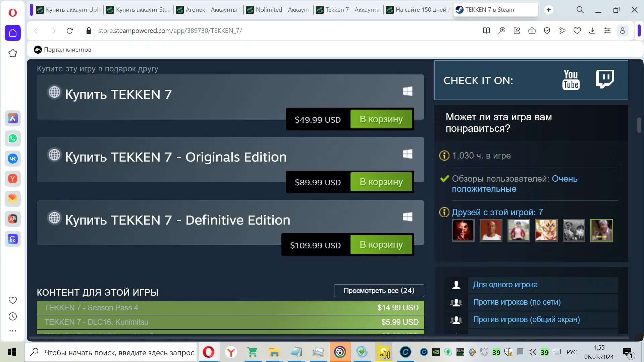Viewport: 644px width, 362px height.
Task: Go back to previous page
Action: coord(36,31)
